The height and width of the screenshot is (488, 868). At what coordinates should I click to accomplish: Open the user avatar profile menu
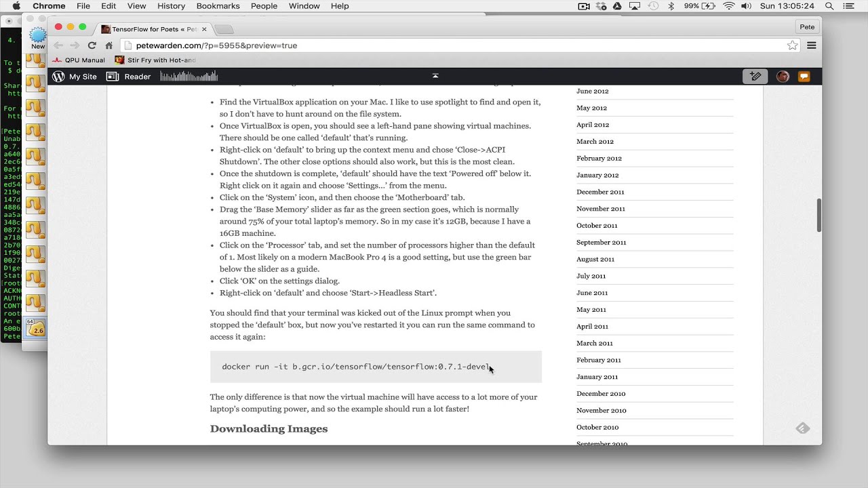783,77
